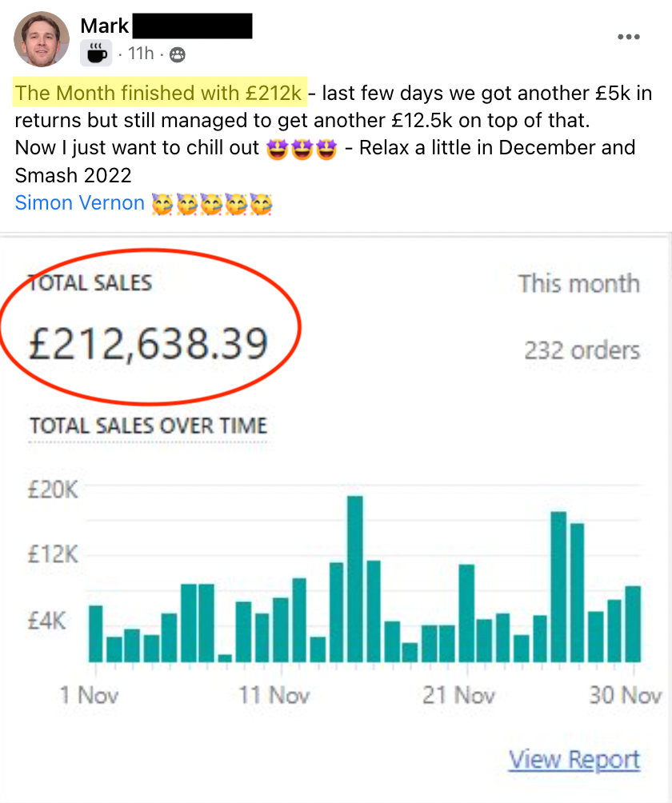The image size is (672, 803).
Task: Open the three-dot post options menu
Action: click(x=629, y=37)
